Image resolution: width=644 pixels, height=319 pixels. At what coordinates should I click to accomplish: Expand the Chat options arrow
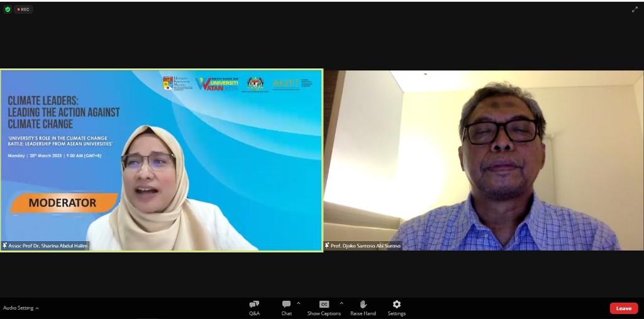click(x=298, y=303)
